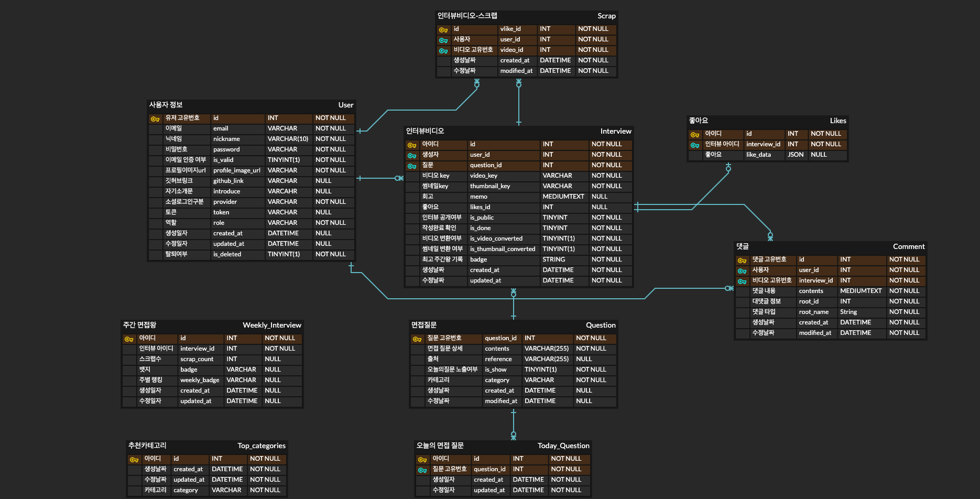Click the primary key icon of Today_Question id row
The height and width of the screenshot is (499, 980).
[x=422, y=460]
